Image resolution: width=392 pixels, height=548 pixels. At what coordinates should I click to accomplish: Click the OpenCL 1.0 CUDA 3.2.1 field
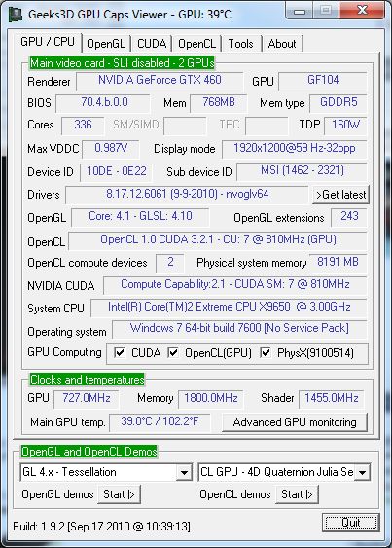(x=218, y=240)
